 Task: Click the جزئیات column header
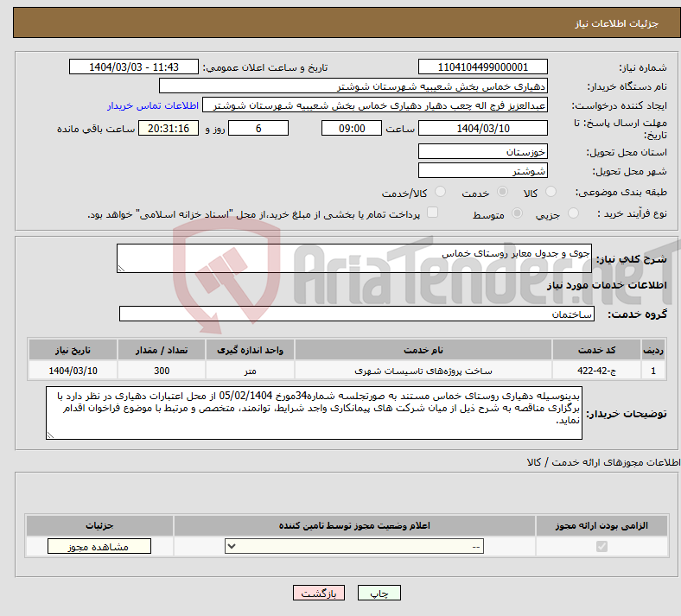pyautogui.click(x=99, y=525)
